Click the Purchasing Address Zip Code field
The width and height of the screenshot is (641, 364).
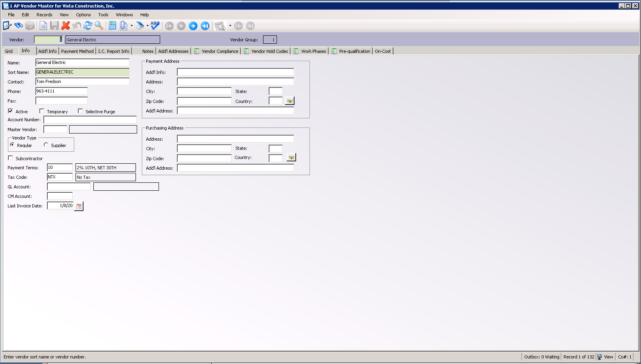pyautogui.click(x=204, y=158)
